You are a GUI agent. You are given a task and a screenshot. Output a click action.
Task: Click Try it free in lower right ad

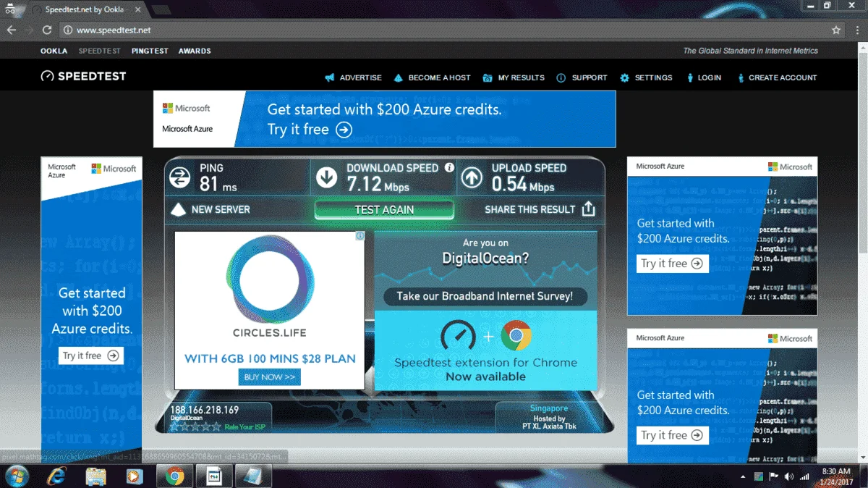tap(672, 435)
